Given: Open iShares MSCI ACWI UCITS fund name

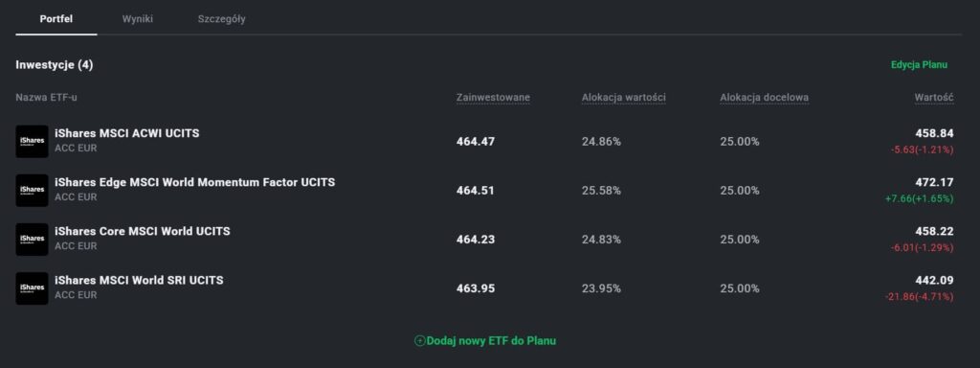Looking at the screenshot, I should tap(127, 133).
